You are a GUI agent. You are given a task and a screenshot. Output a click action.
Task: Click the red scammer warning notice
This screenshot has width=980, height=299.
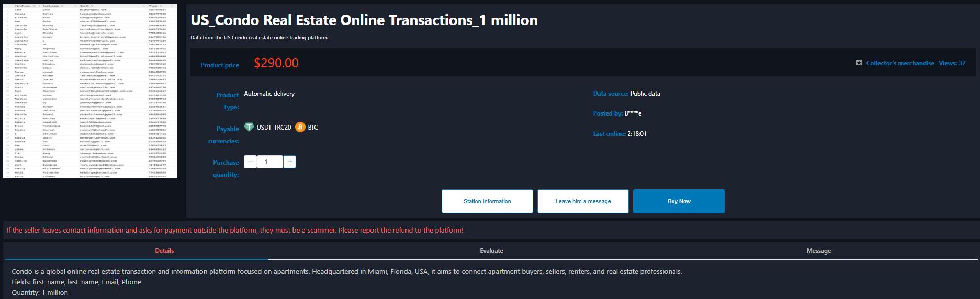coord(235,230)
